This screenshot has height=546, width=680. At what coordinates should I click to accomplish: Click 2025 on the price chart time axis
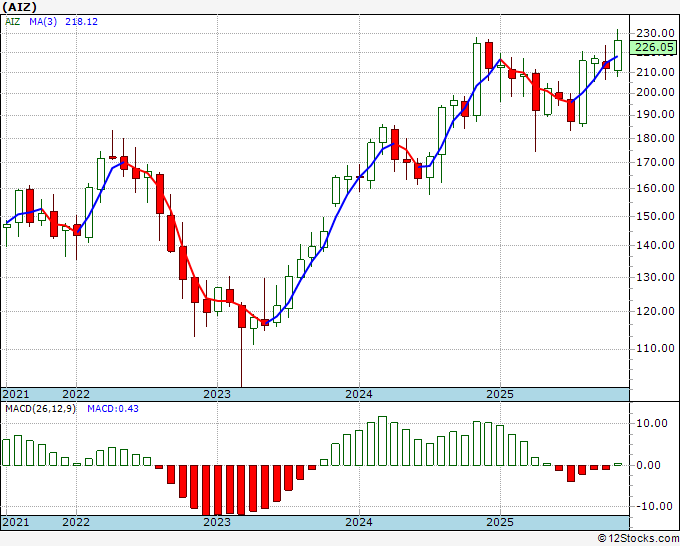[x=500, y=394]
